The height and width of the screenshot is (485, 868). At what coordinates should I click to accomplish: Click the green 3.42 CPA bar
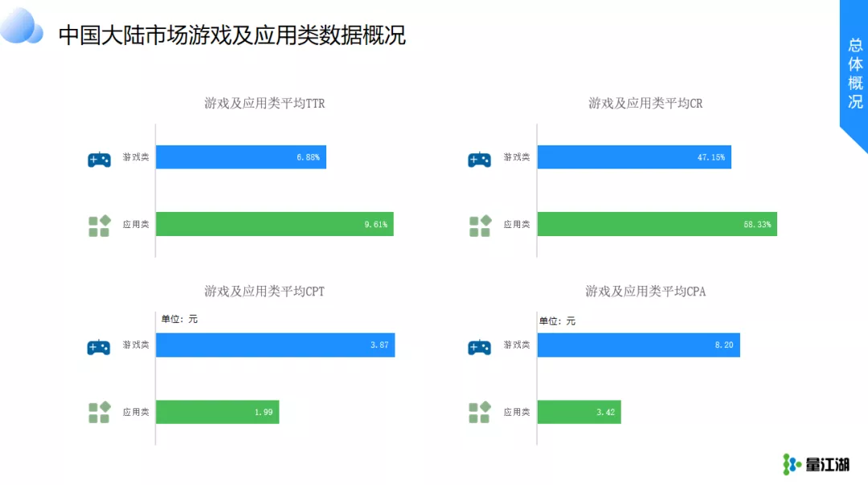pyautogui.click(x=579, y=412)
